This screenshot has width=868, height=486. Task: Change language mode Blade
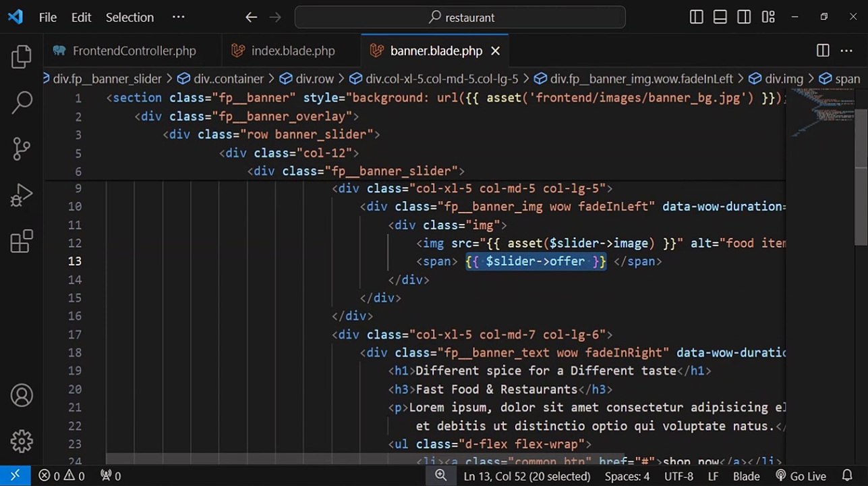[746, 476]
